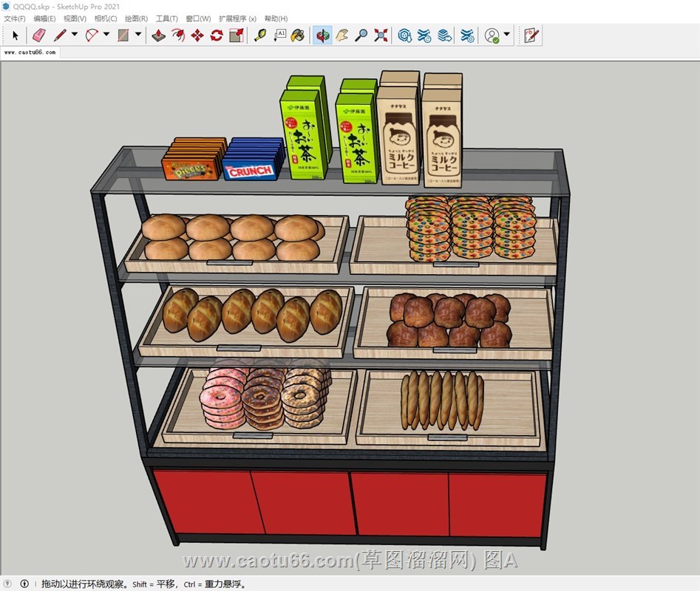Activate the Push/Pull tool
700x591 pixels.
pos(158,35)
